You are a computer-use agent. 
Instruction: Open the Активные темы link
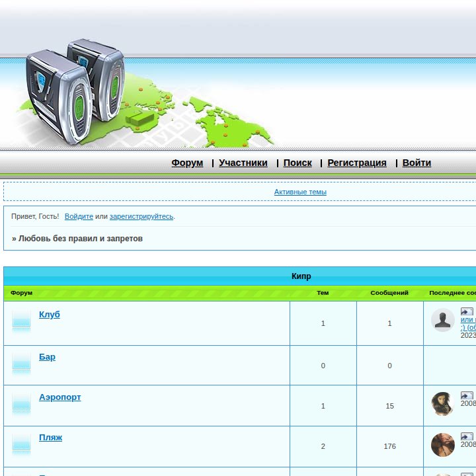tap(300, 192)
